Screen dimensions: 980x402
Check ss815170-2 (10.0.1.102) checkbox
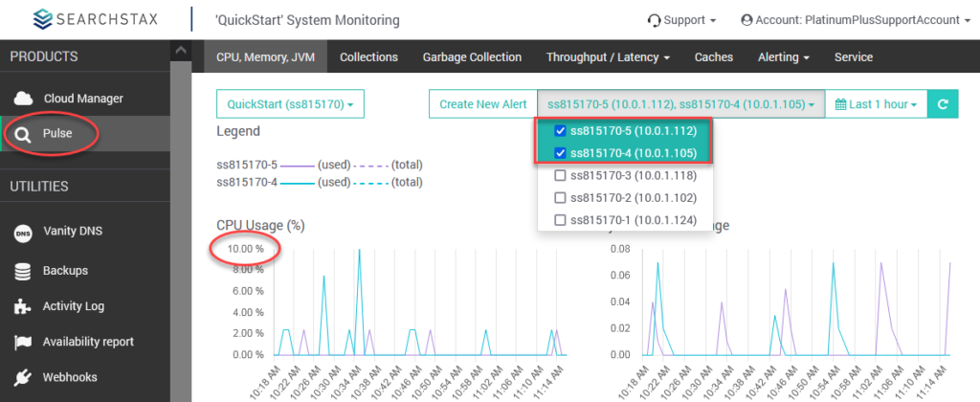pos(561,198)
